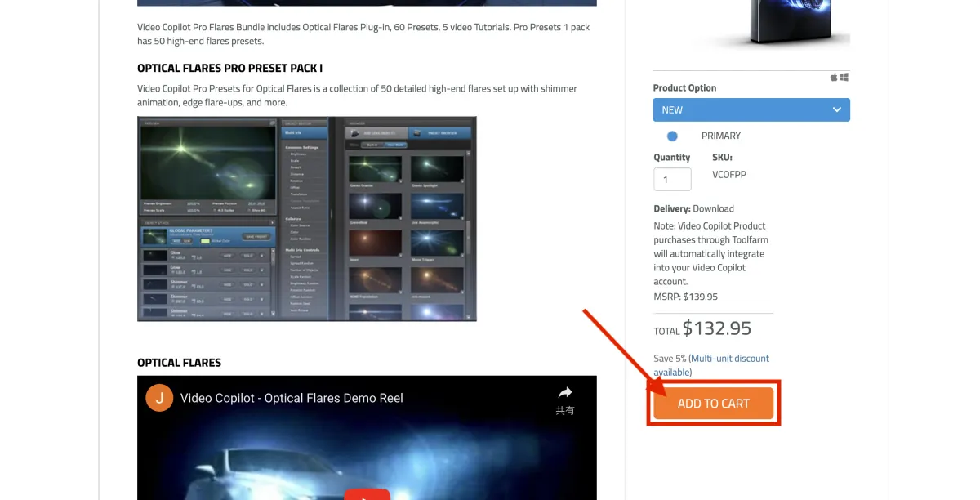
Task: Play the Optical Flares demo video
Action: [367, 493]
